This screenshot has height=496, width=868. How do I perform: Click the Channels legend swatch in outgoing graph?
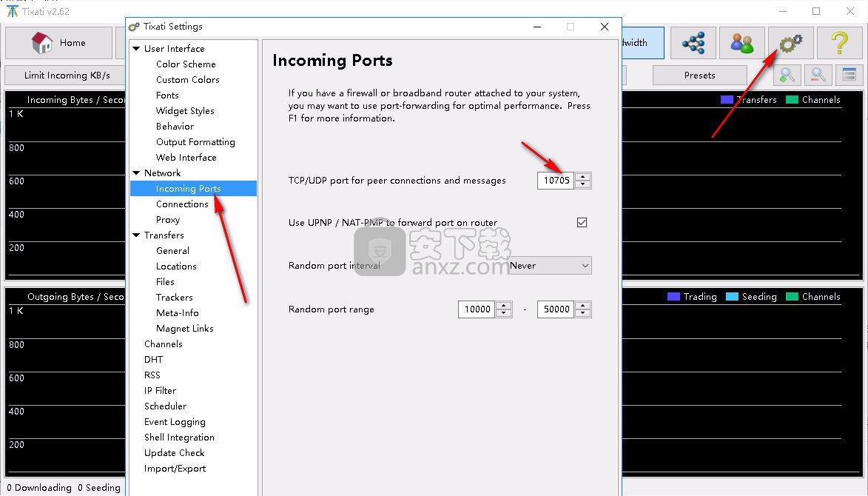coord(793,297)
